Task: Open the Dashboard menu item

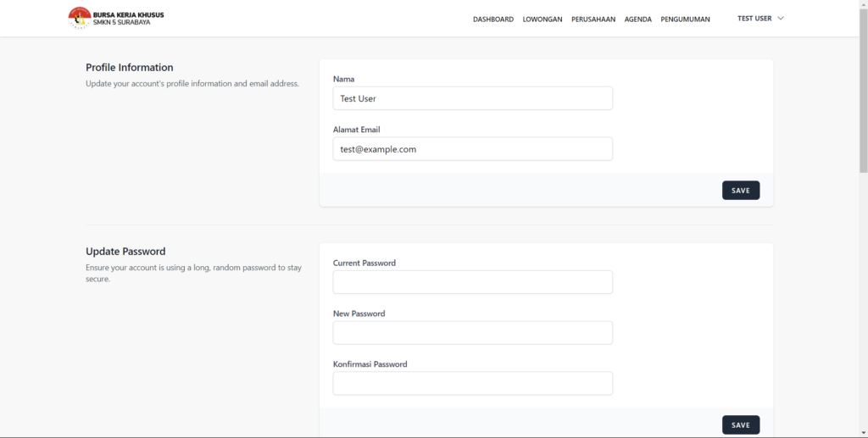Action: (493, 19)
